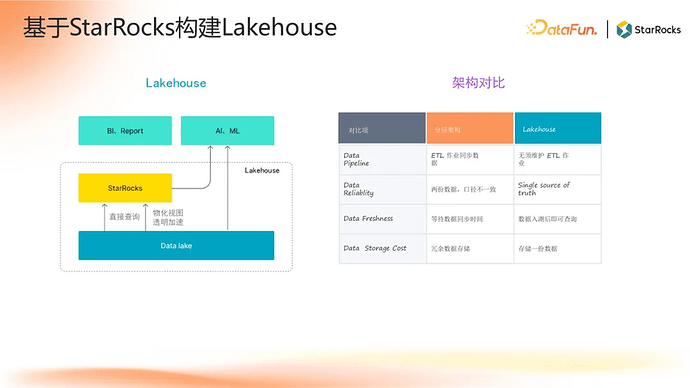Click the Data Reliability row label
The width and height of the screenshot is (690, 388).
359,189
